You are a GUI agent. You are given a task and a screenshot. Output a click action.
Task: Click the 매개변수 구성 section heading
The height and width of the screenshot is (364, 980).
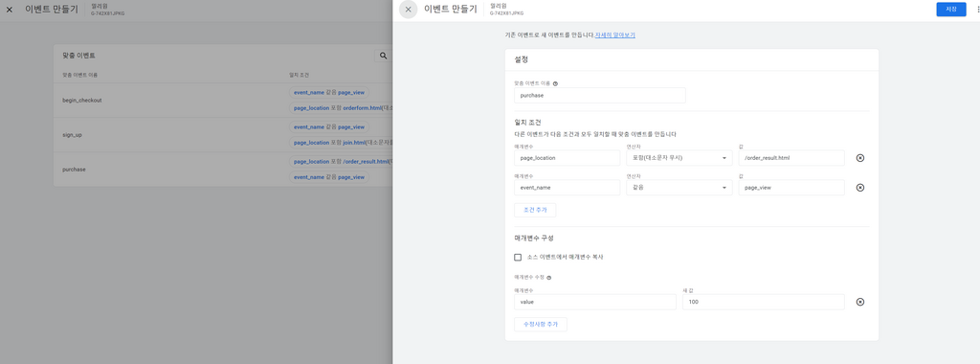coord(534,239)
